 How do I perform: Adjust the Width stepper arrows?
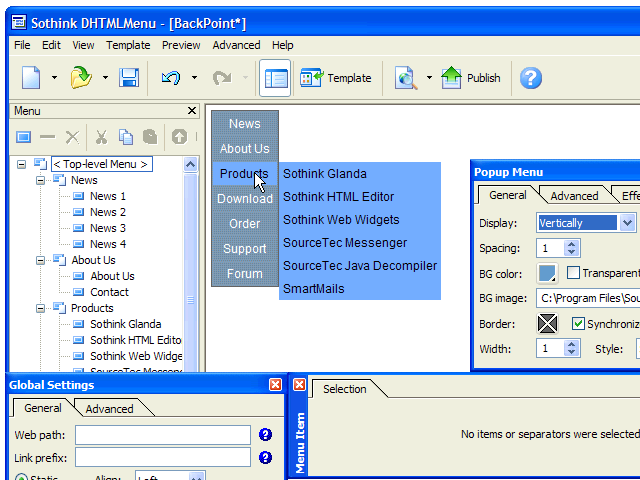tap(571, 349)
